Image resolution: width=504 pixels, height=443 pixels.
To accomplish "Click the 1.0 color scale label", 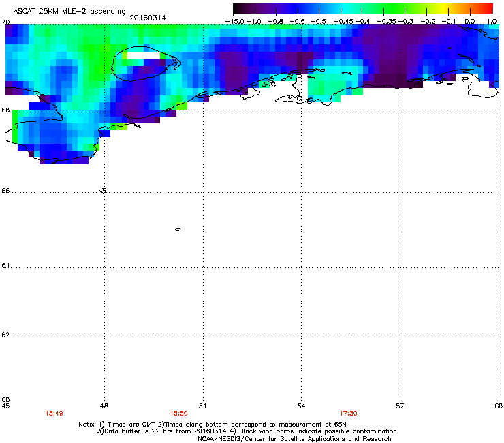I will tap(492, 22).
